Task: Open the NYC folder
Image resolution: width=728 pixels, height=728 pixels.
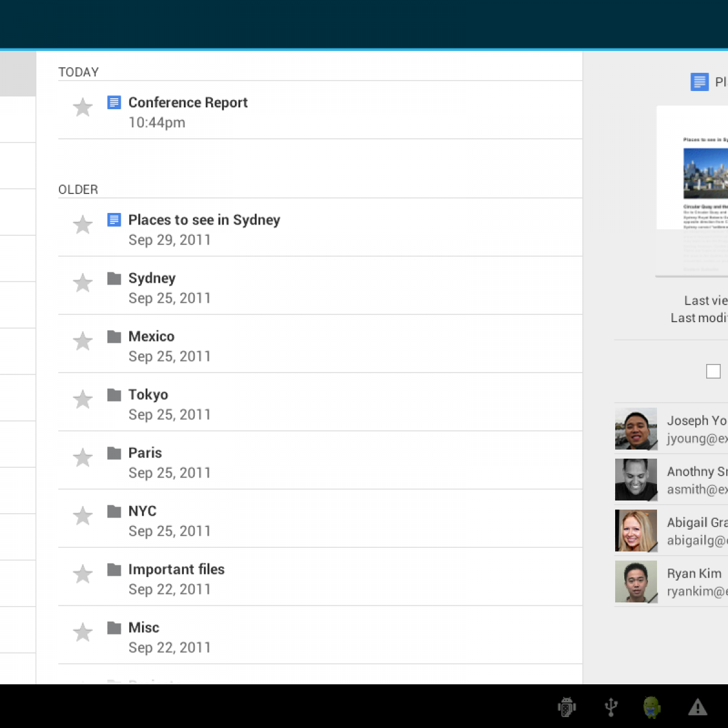Action: (x=142, y=511)
